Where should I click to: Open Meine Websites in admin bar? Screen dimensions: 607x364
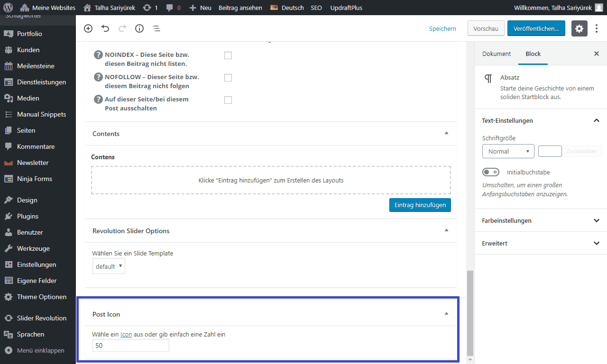[x=48, y=8]
